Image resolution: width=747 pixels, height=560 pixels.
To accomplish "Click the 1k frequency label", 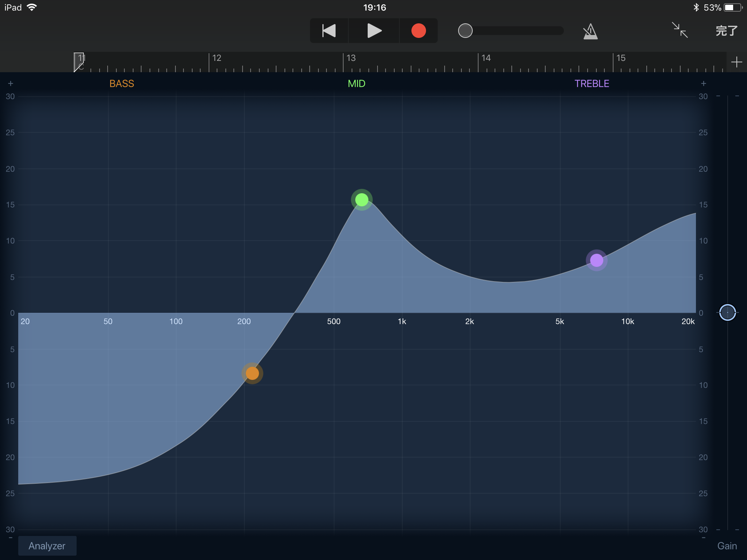I will point(402,321).
